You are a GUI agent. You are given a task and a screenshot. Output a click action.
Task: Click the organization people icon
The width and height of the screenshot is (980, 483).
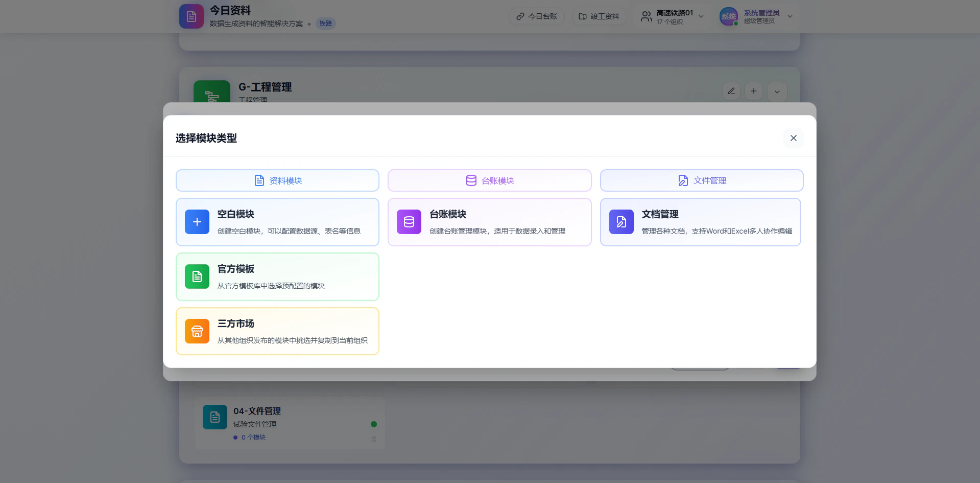click(647, 16)
